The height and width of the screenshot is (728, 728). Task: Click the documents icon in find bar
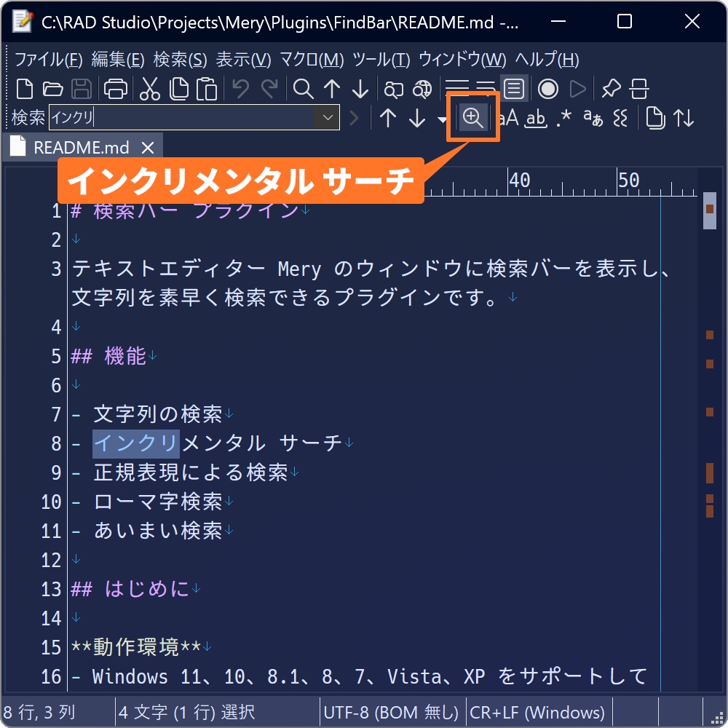(x=655, y=118)
